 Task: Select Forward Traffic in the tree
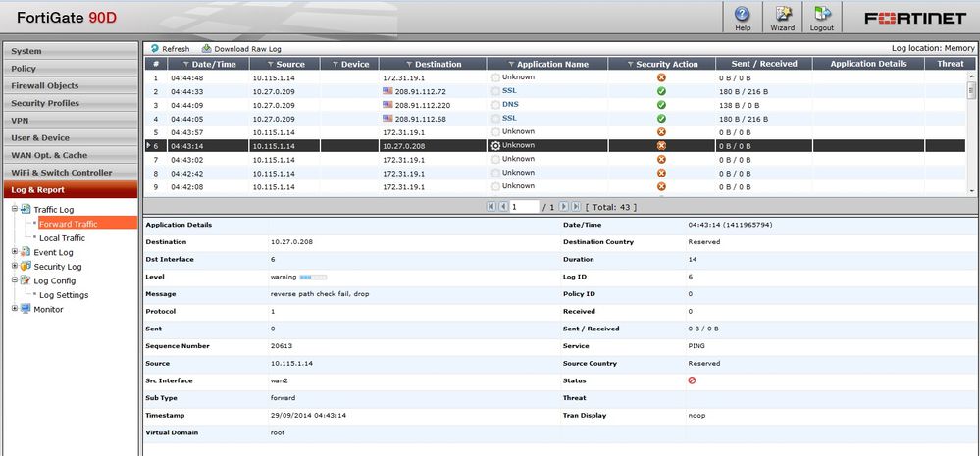pos(87,223)
